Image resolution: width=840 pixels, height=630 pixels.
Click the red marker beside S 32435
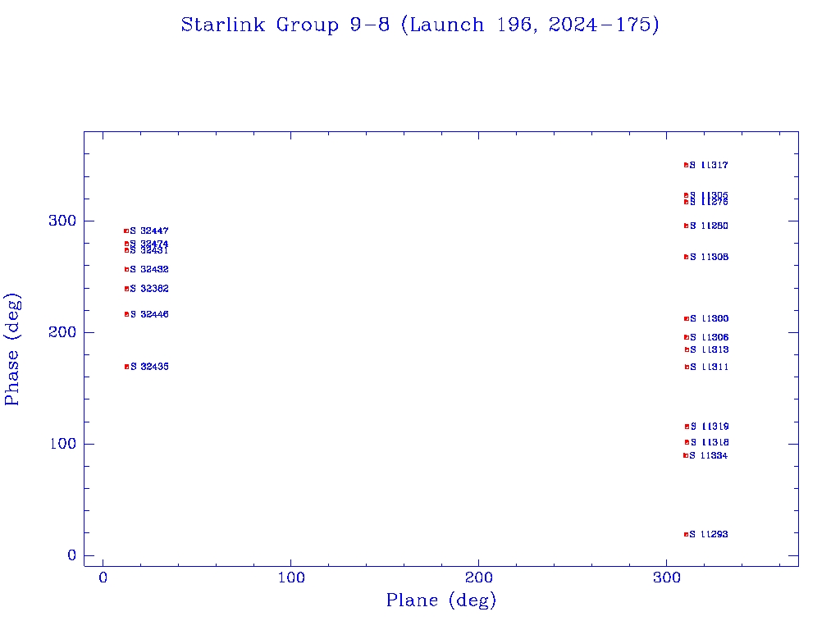(127, 367)
